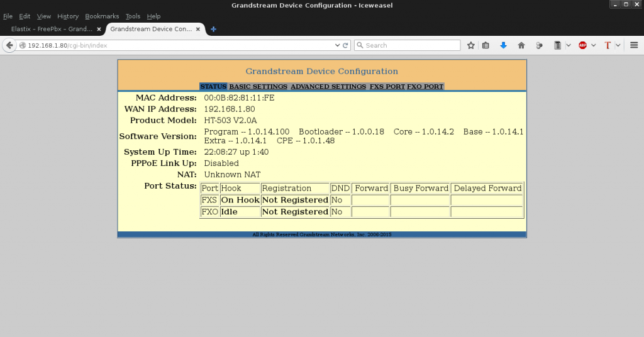
Task: Go to the FXS PORT page
Action: (387, 87)
